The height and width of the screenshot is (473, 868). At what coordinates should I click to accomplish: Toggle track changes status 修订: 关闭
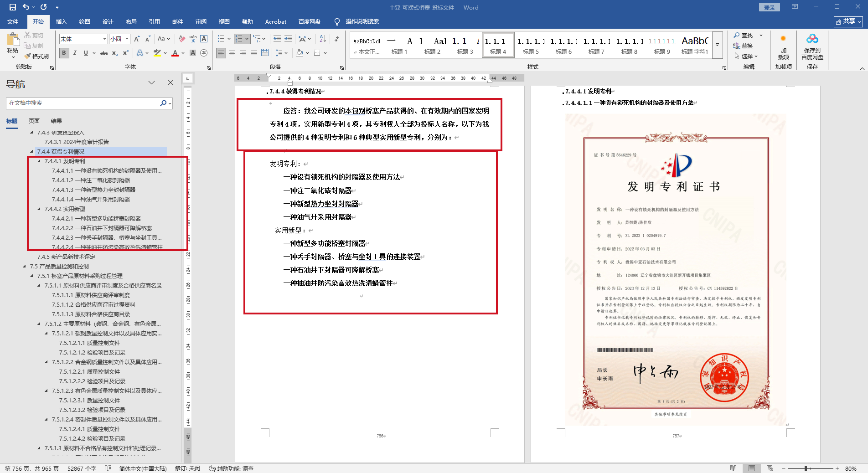click(187, 468)
